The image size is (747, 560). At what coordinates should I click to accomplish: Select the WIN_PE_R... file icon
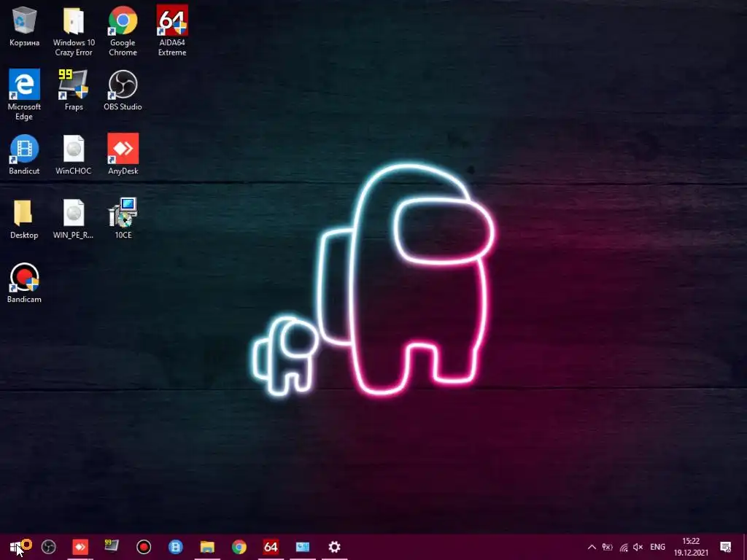(x=74, y=219)
